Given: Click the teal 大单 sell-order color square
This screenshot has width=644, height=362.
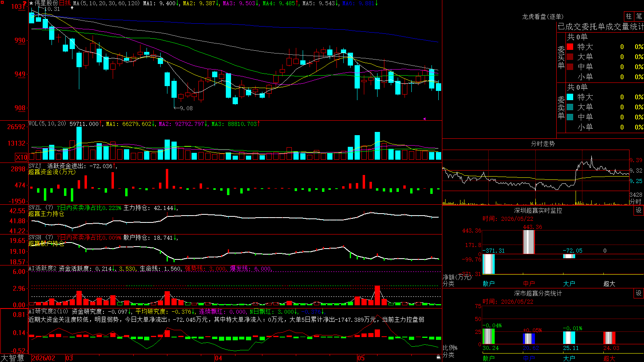Looking at the screenshot, I should point(570,107).
